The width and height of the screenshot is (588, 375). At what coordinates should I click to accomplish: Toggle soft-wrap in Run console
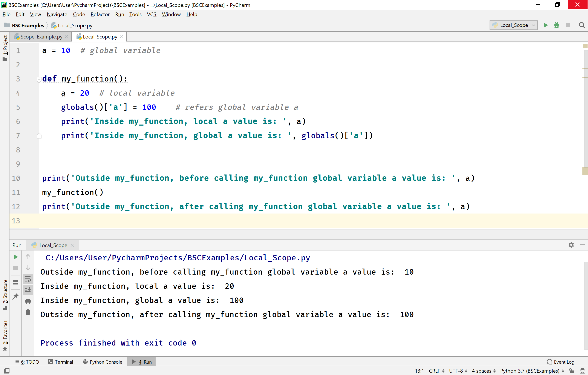coord(28,279)
